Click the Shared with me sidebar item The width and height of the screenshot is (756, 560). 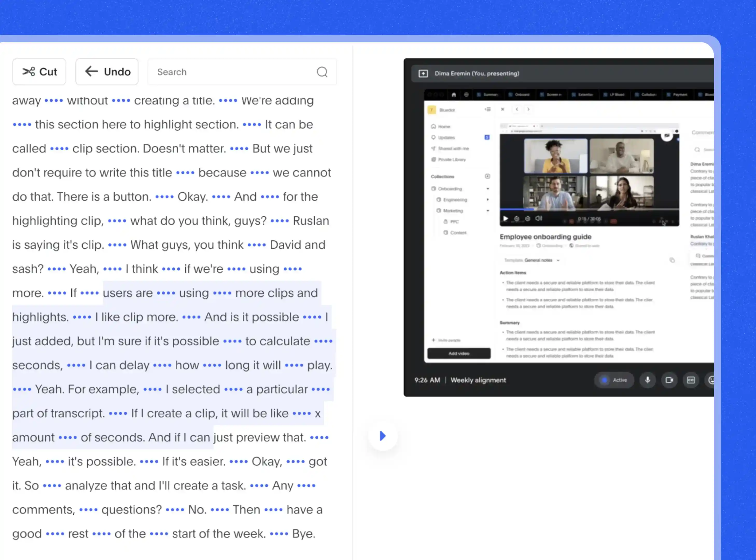pyautogui.click(x=453, y=148)
